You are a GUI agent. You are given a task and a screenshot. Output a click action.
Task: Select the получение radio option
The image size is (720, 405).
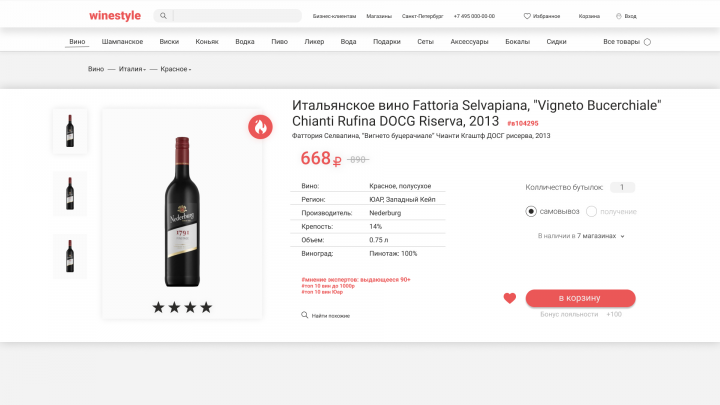591,211
